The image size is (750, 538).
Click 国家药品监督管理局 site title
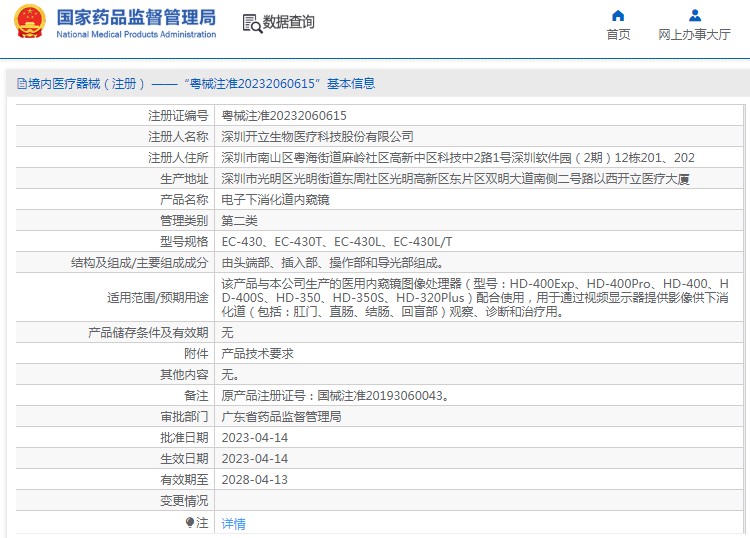tap(136, 17)
